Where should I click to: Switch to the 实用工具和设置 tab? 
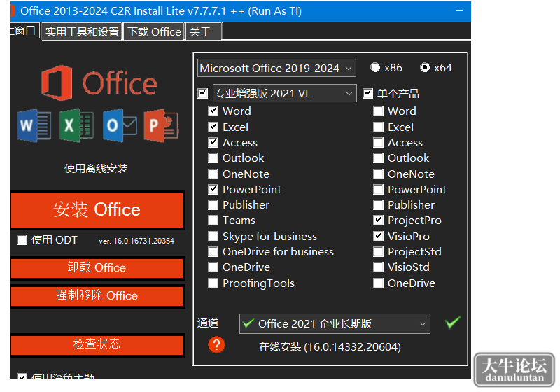click(x=82, y=31)
